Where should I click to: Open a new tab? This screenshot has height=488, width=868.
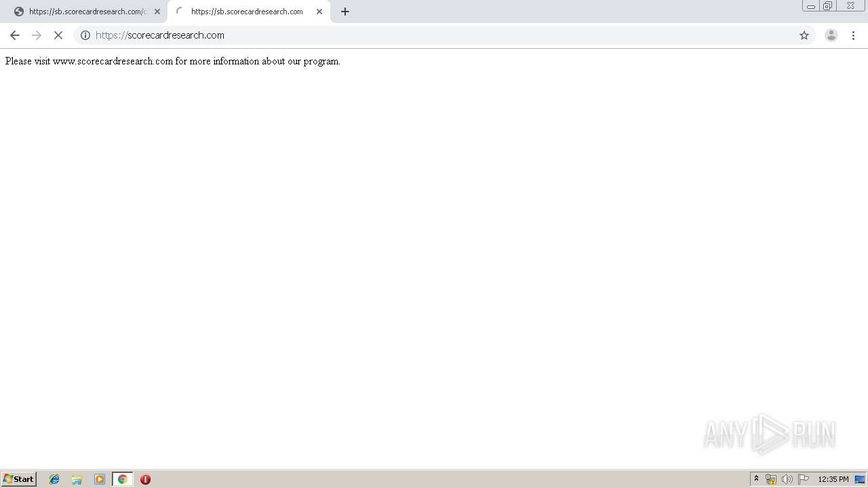tap(345, 12)
